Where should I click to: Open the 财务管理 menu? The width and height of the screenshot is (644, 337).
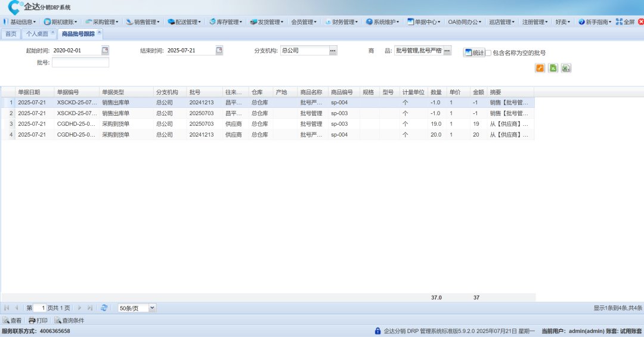(x=342, y=22)
